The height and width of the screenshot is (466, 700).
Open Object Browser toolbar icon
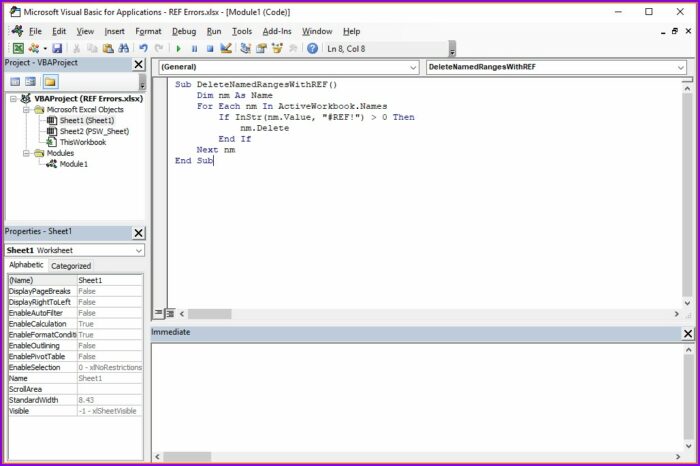277,48
